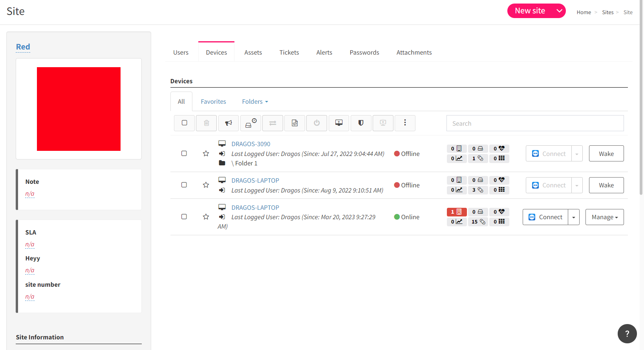Go to the Attachments tab

(414, 53)
